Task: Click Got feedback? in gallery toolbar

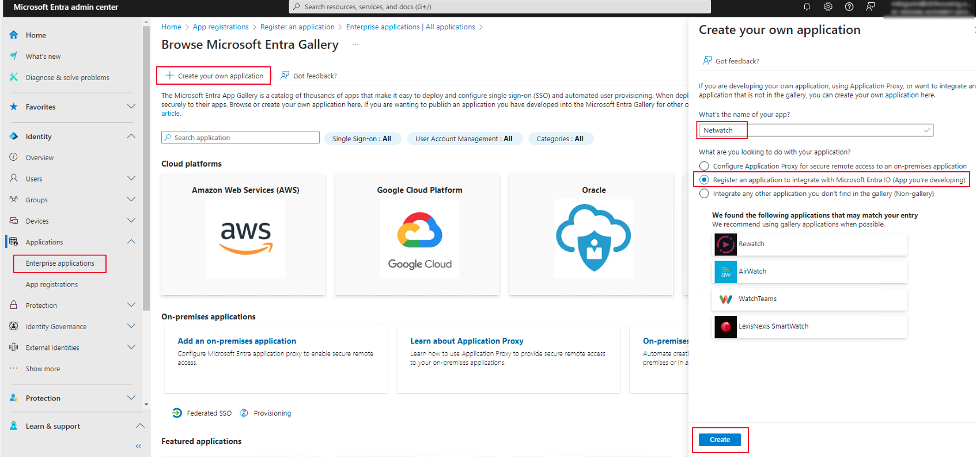Action: click(x=309, y=76)
